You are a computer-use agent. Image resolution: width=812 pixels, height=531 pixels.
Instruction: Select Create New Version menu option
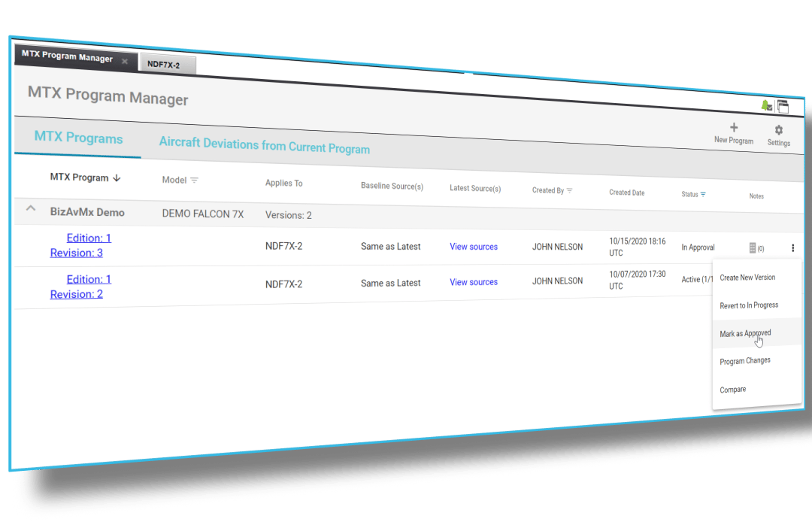[747, 278]
